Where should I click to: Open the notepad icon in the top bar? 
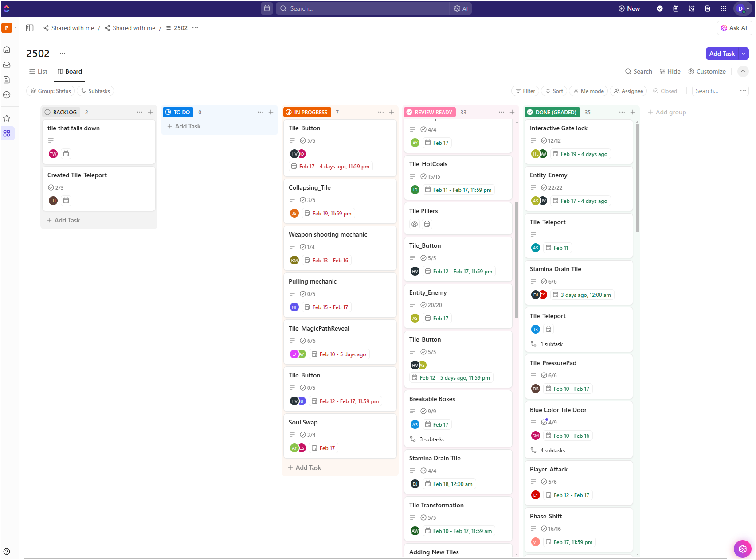coord(676,8)
